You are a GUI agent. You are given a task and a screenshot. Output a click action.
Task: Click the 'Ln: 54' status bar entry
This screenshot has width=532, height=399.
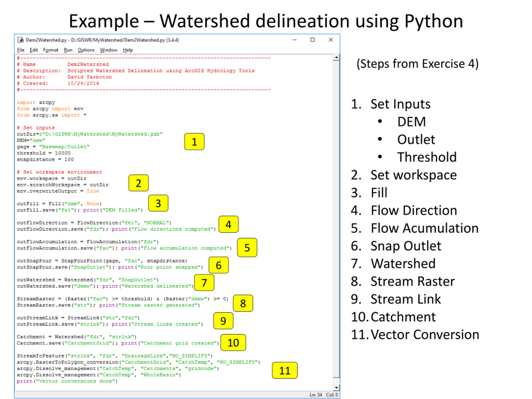point(315,395)
